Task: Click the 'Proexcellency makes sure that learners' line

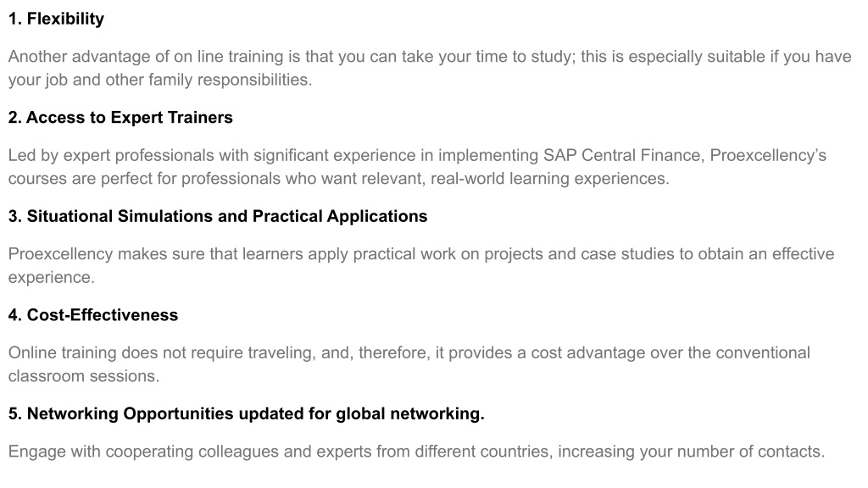Action: (420, 254)
